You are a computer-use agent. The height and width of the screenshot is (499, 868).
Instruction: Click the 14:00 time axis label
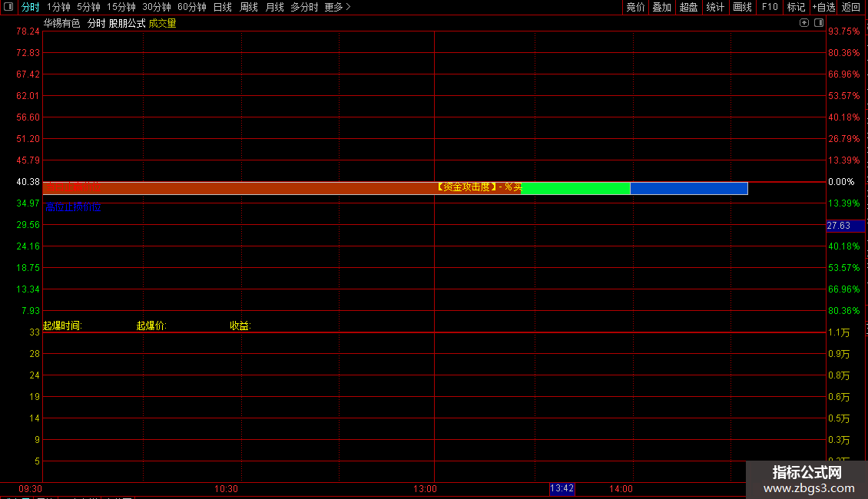[621, 489]
